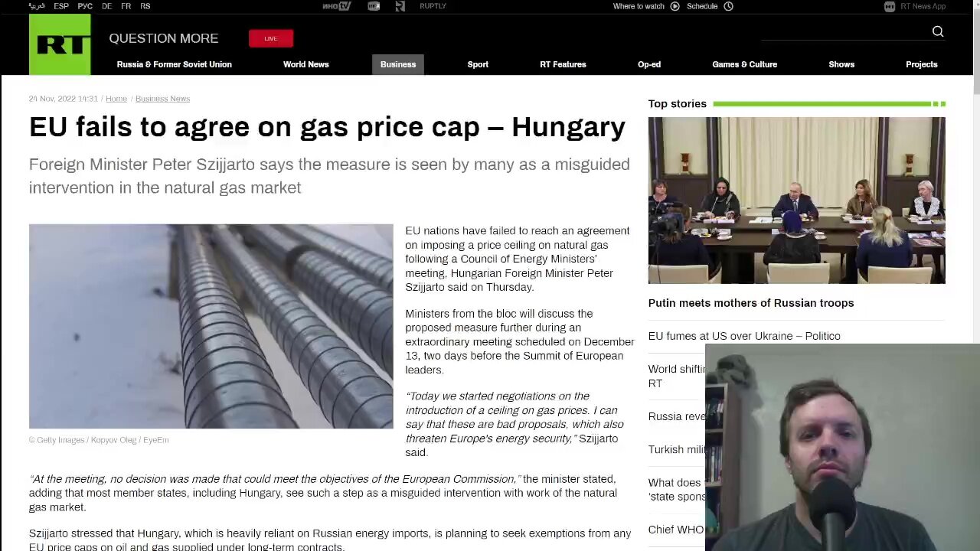
Task: Switch to РУС language version
Action: 85,6
